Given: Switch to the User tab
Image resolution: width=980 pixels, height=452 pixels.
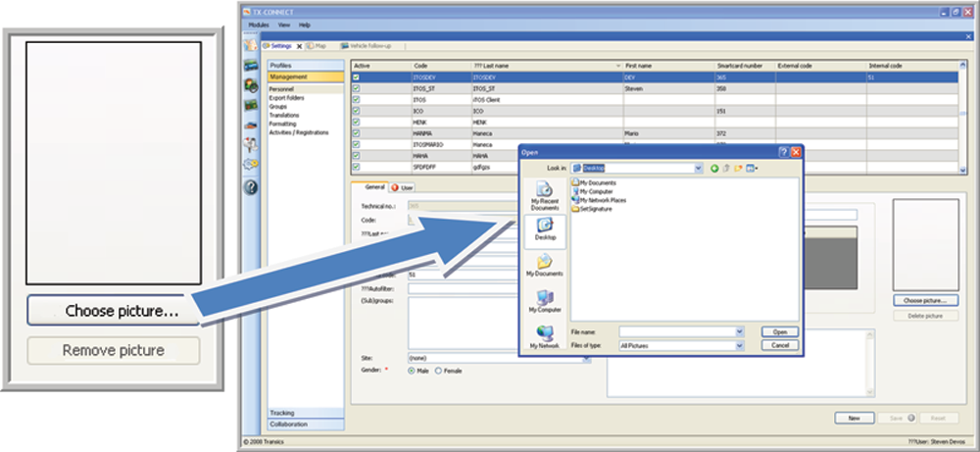Looking at the screenshot, I should (x=404, y=186).
